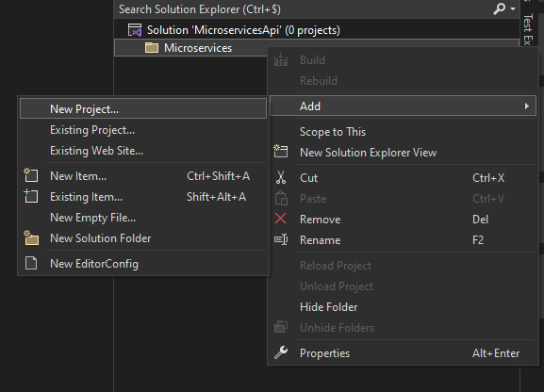Click the New Solution Folder icon
The image size is (544, 392).
(31, 238)
